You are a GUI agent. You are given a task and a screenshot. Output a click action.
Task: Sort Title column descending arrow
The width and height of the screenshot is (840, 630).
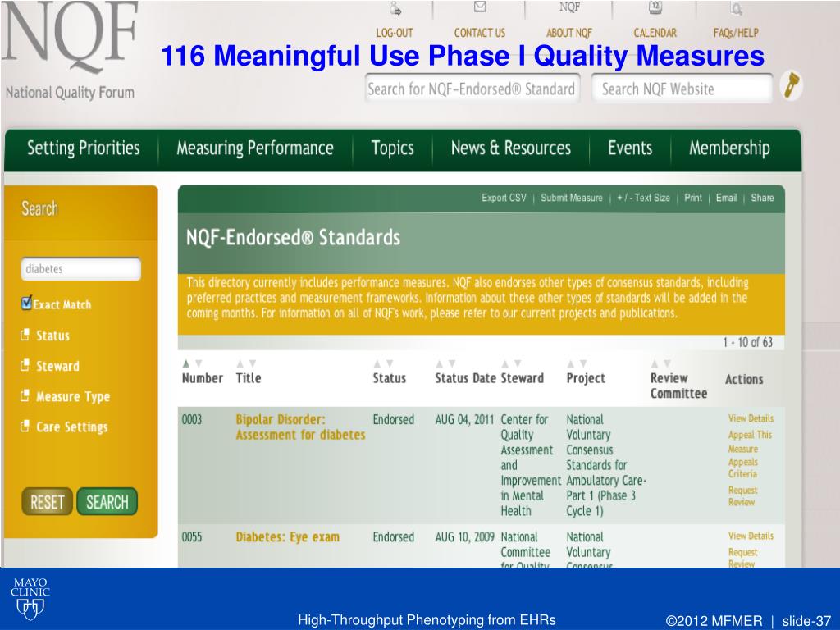(x=253, y=363)
